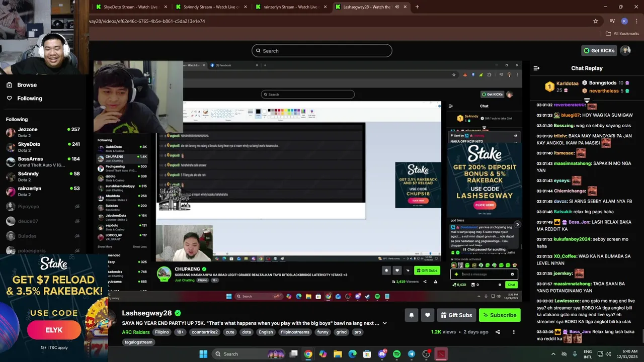644x362 pixels.
Task: Click the green Subscribe button
Action: 500,315
